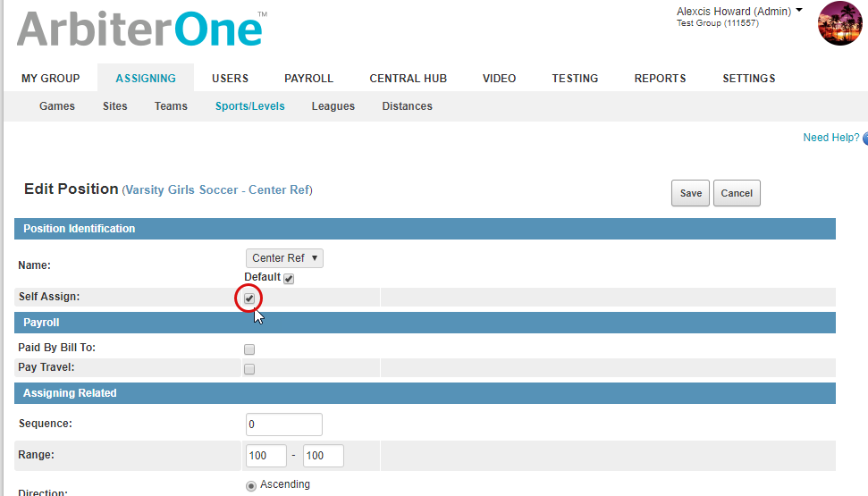Click the ArbiterOne logo
Screen dimensions: 868x496
[140, 29]
